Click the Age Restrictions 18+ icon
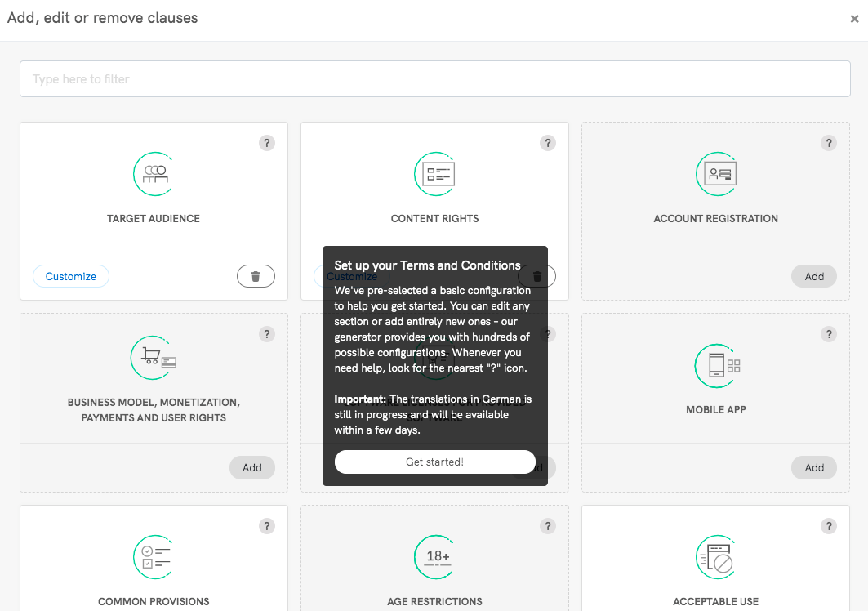The width and height of the screenshot is (868, 611). [434, 557]
